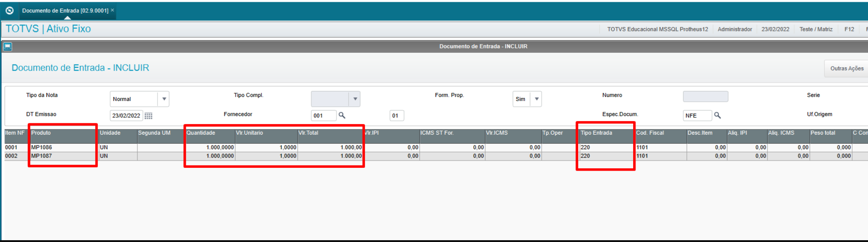This screenshot has width=868, height=242.
Task: Click the Outras Ações button
Action: [x=846, y=68]
